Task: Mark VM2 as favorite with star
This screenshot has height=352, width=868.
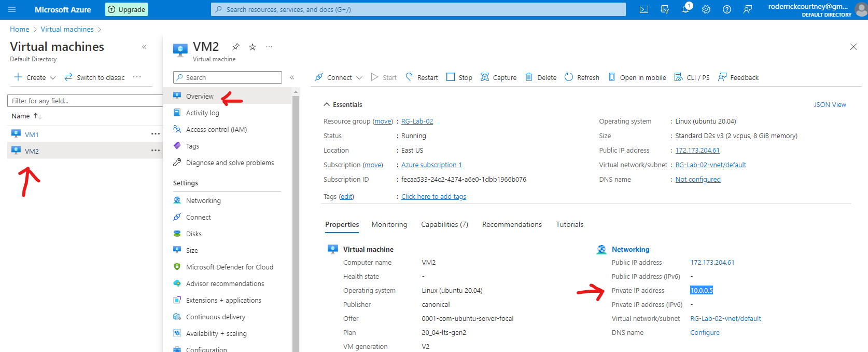Action: 253,47
